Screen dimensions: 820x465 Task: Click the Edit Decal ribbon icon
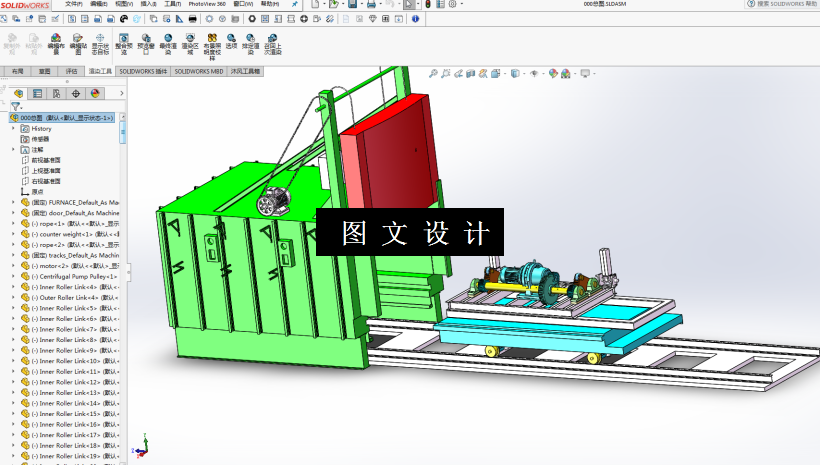pos(78,44)
